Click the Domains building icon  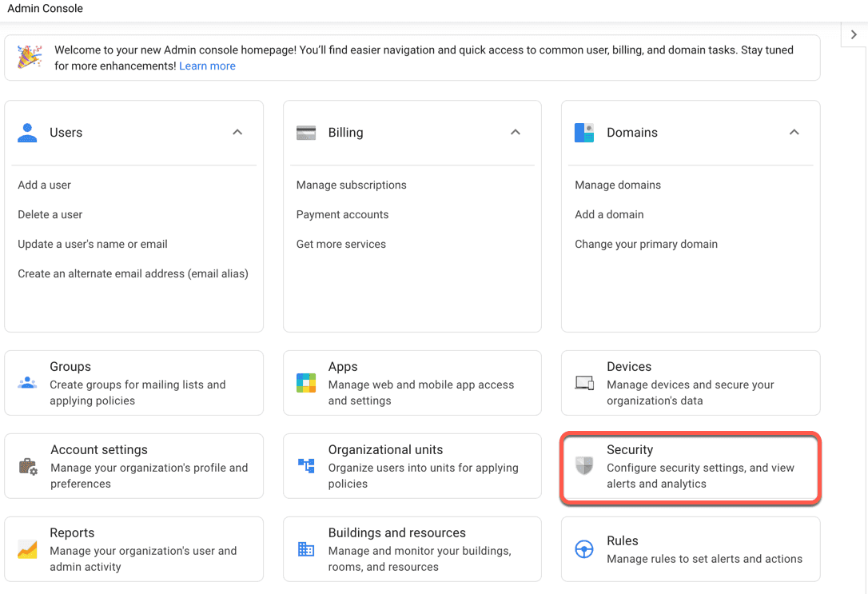584,133
